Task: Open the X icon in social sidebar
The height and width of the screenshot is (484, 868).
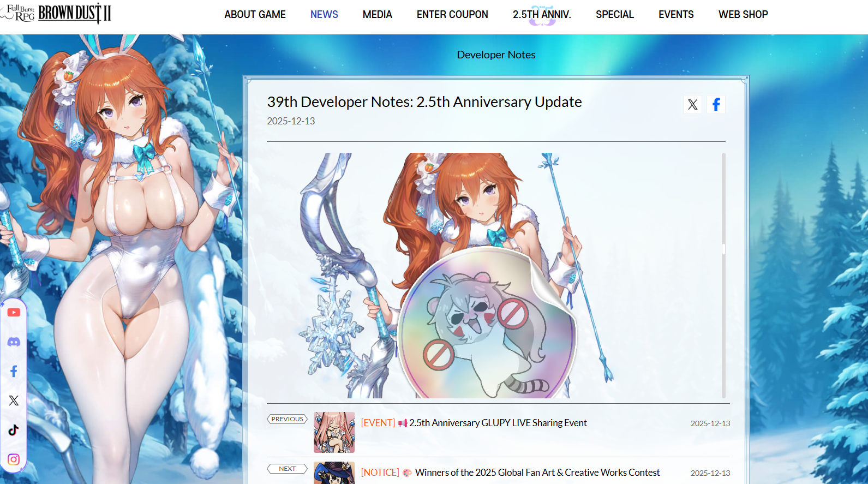Action: 14,401
